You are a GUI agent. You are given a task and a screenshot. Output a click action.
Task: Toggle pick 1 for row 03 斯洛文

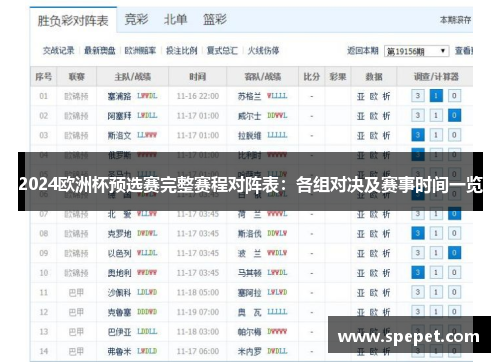436,135
